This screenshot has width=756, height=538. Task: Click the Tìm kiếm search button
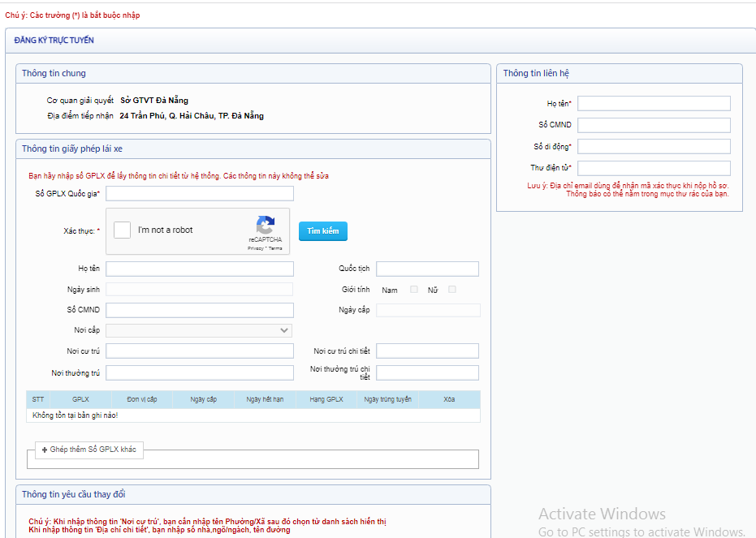[323, 231]
